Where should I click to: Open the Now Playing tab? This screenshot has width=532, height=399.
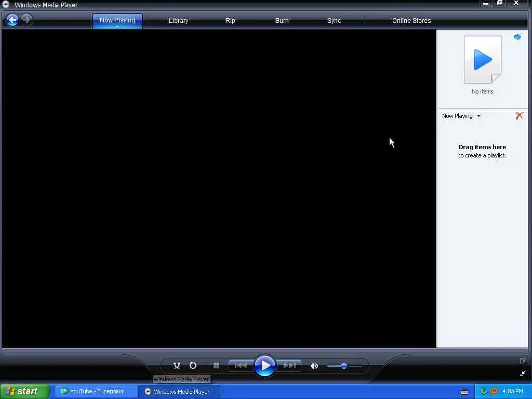tap(117, 20)
